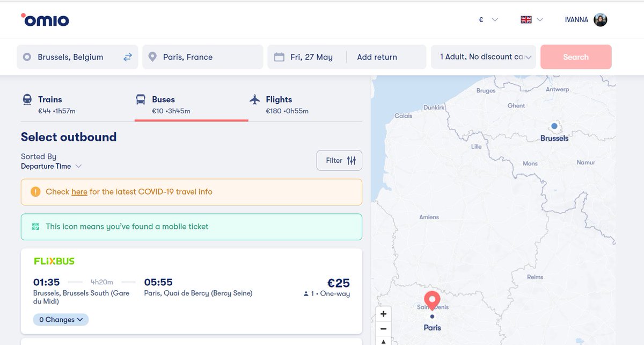Switch to the Flights tab
This screenshot has height=345, width=644.
pyautogui.click(x=305, y=105)
